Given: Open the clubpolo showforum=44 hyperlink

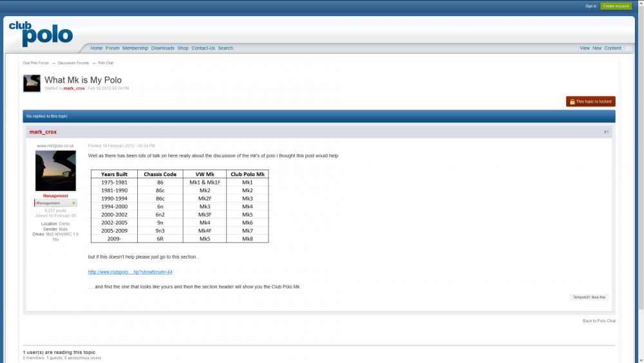Looking at the screenshot, I should click(130, 272).
